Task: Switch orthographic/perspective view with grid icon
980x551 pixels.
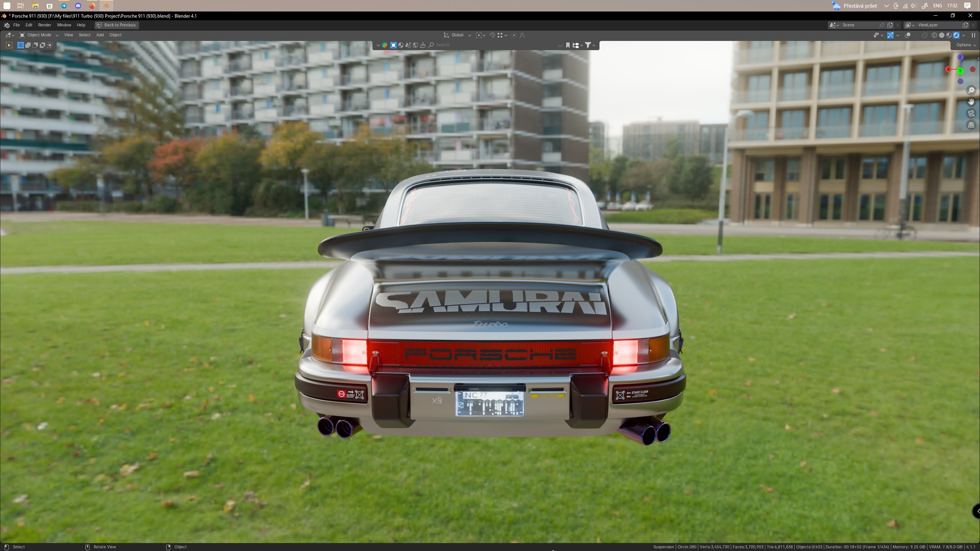Action: pyautogui.click(x=971, y=125)
